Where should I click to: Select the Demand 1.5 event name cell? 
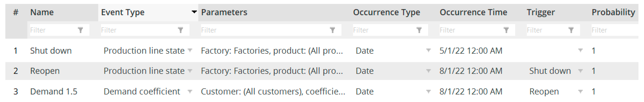53,91
